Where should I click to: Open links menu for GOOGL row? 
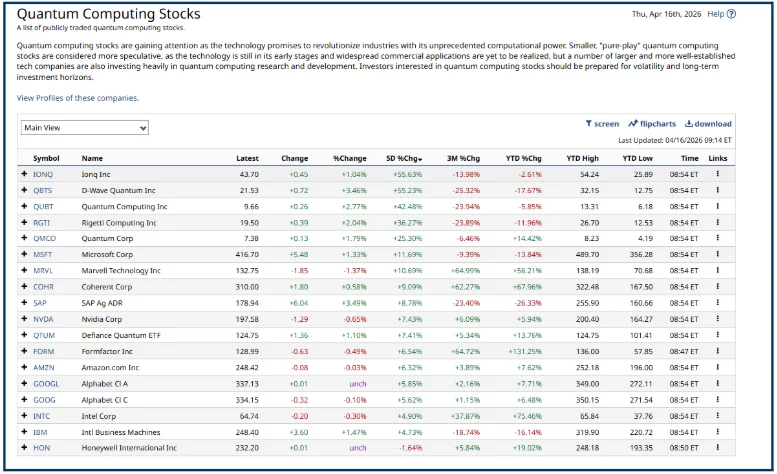[718, 383]
